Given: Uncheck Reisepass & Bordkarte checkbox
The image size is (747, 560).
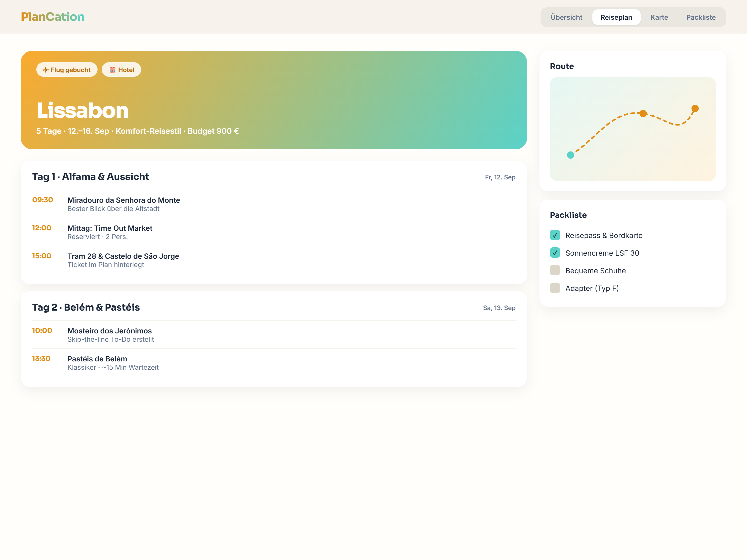Looking at the screenshot, I should [555, 235].
